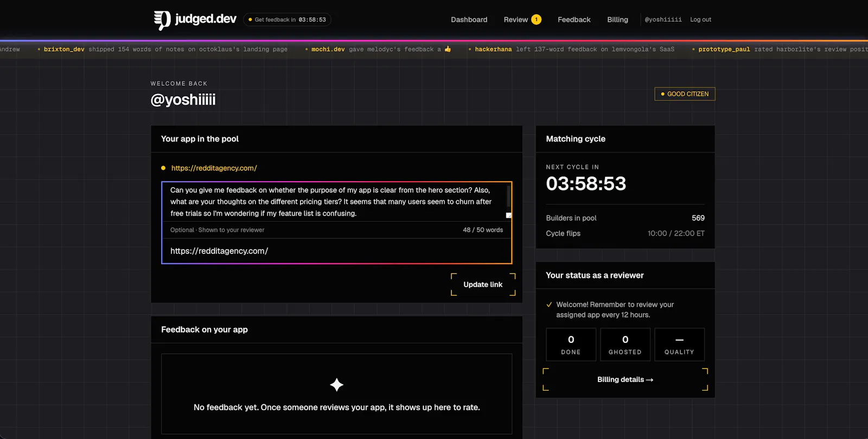Click the judged.dev wordmark in header

tap(206, 19)
